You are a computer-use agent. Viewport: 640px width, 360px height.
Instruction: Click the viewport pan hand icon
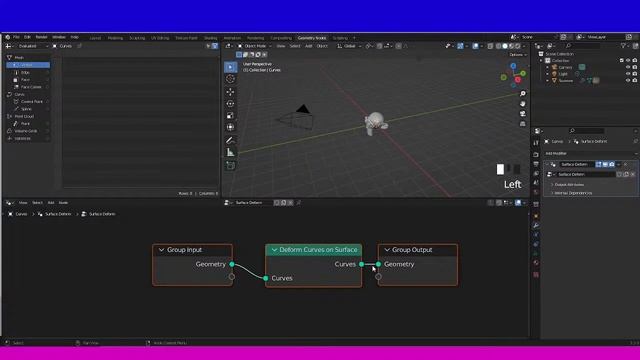point(522,104)
